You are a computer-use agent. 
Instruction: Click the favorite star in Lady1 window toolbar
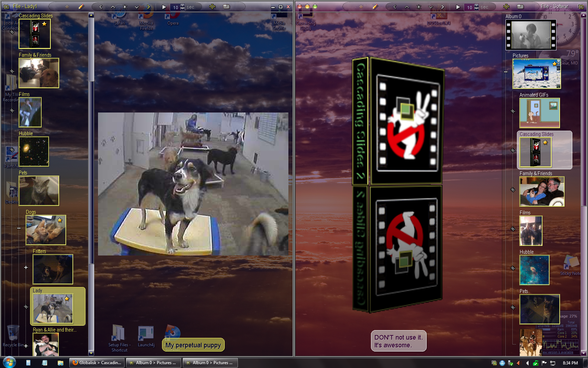point(67,7)
